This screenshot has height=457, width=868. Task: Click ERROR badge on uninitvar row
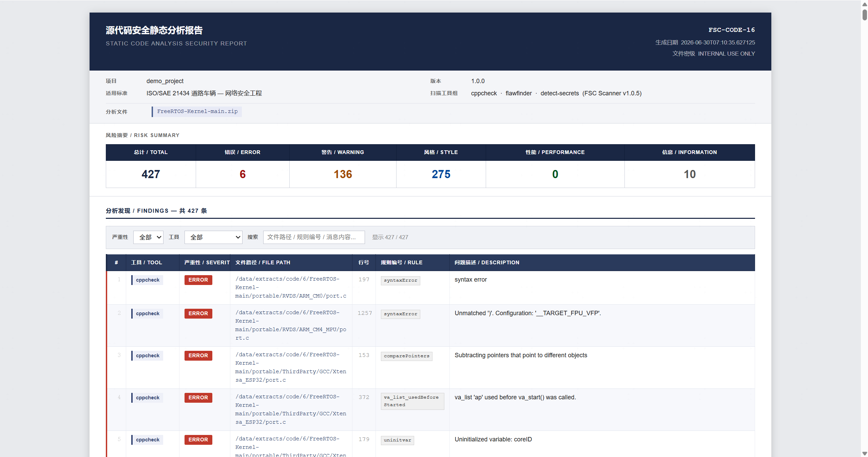click(x=198, y=440)
